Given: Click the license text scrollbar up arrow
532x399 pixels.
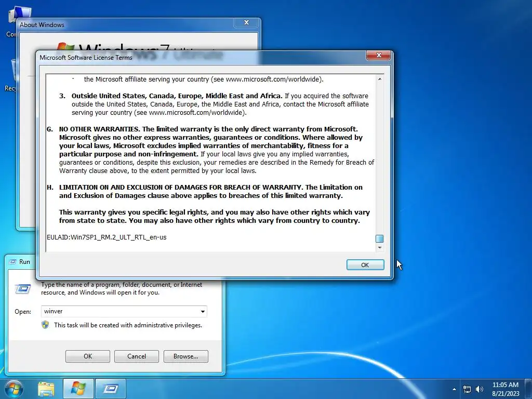Looking at the screenshot, I should (x=380, y=79).
